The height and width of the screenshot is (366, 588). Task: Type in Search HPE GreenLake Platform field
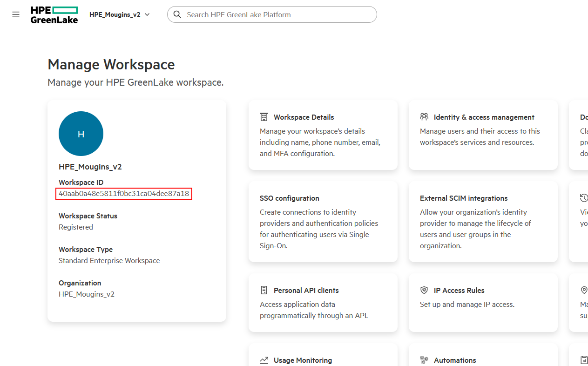(279, 14)
